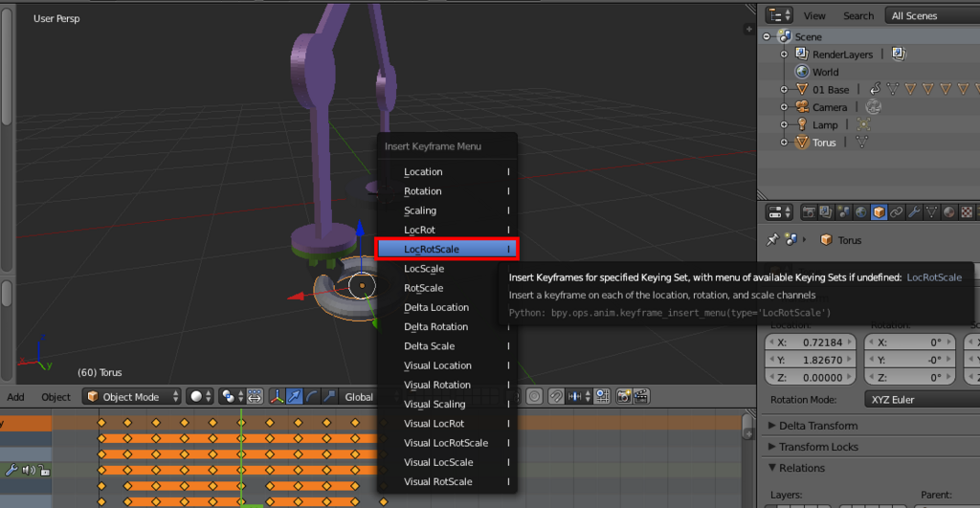Image resolution: width=980 pixels, height=508 pixels.
Task: Open the Object Mode dropdown
Action: pyautogui.click(x=131, y=396)
